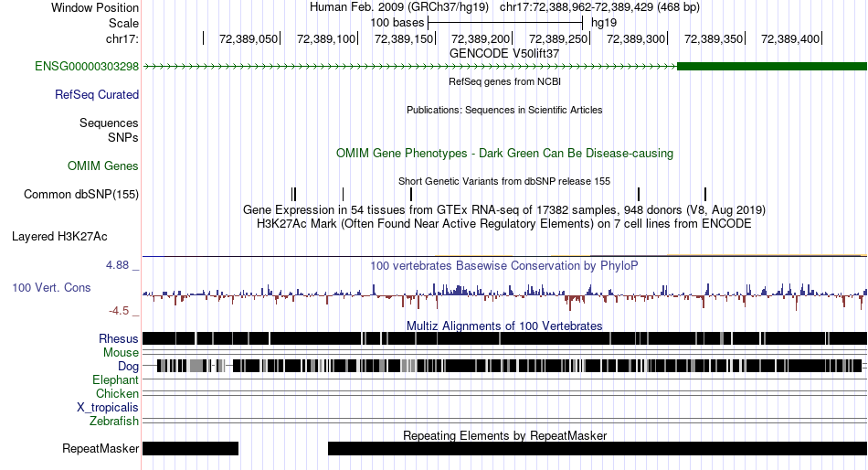Click the 72,389,400 coordinate label
The height and width of the screenshot is (470, 868).
coord(790,38)
